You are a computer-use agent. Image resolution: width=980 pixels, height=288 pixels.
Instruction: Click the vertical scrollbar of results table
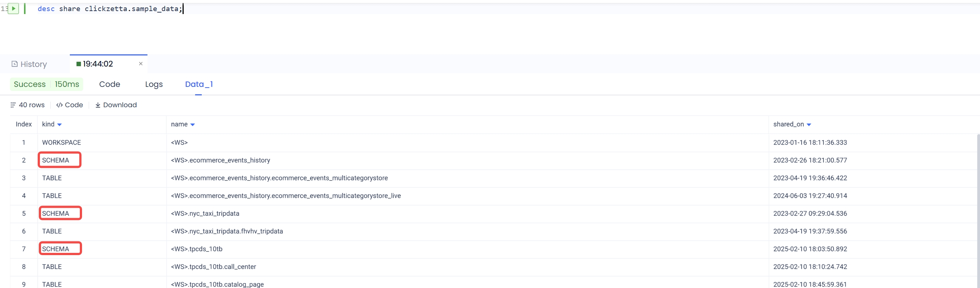coord(978,209)
